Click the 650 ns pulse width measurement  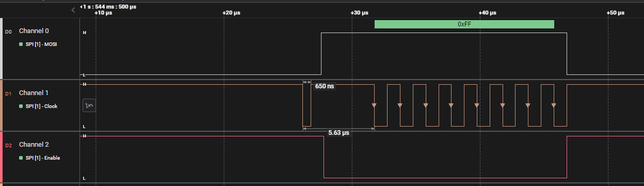point(324,86)
